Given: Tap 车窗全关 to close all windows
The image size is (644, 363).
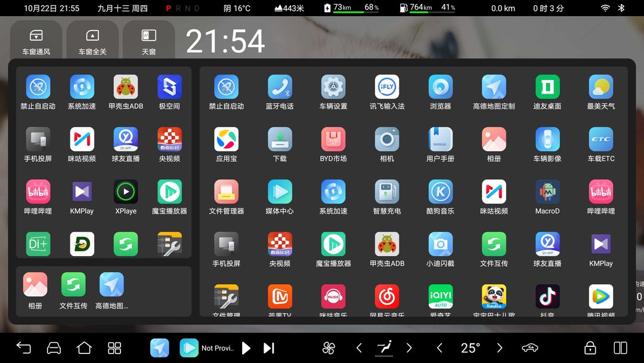Looking at the screenshot, I should (x=92, y=41).
